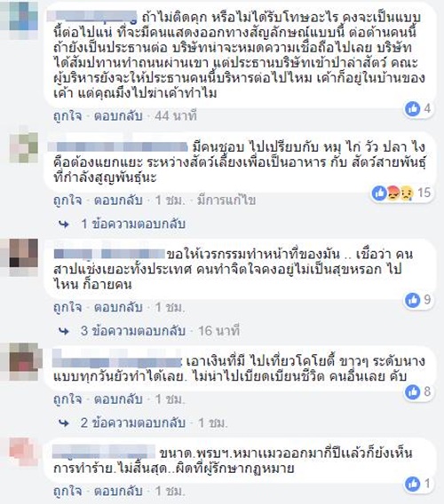444x504 pixels.
Task: Click ถูกใจ under the first comment
Action: (67, 115)
